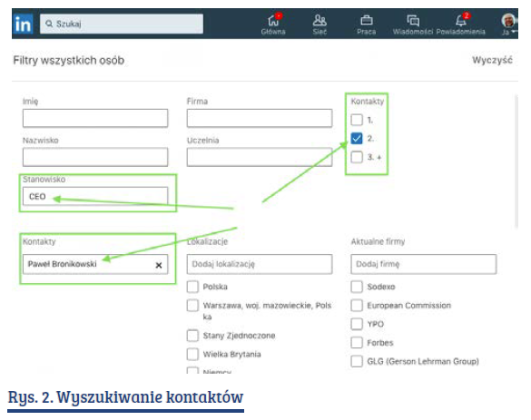This screenshot has width=531, height=420.
Task: Click the Dodaj firmę field
Action: [x=424, y=264]
